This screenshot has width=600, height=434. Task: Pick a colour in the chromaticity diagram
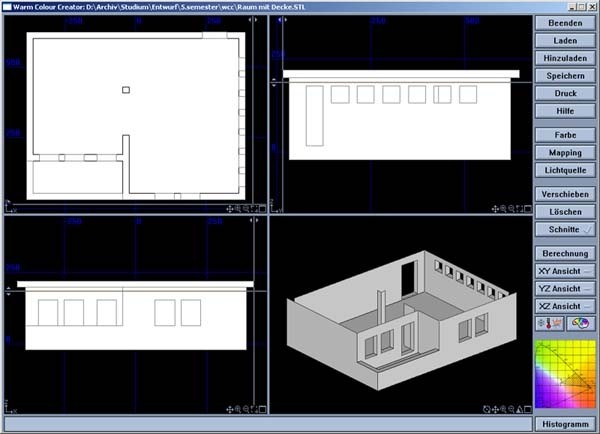[x=565, y=375]
